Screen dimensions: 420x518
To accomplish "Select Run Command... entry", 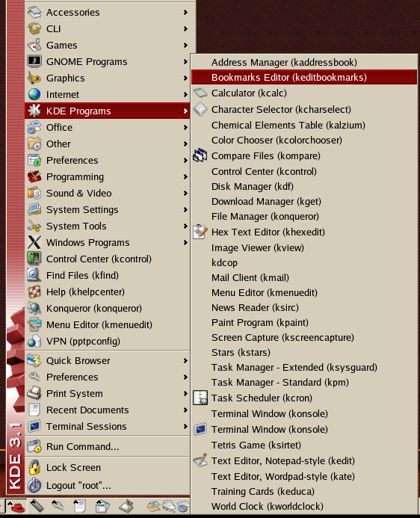I will (x=108, y=447).
